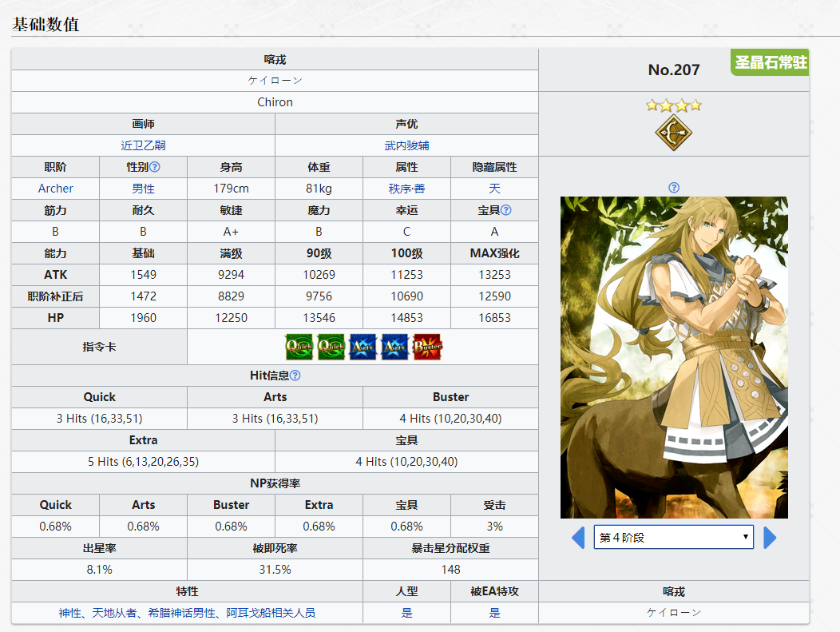Click the 天 hidden attribute link
This screenshot has height=632, width=840.
tap(494, 189)
